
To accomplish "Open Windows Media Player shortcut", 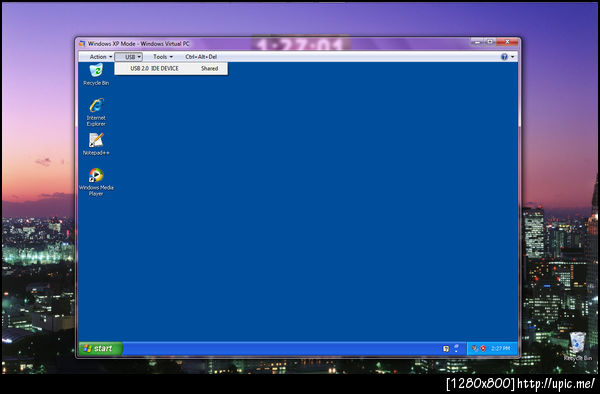I will (x=96, y=182).
